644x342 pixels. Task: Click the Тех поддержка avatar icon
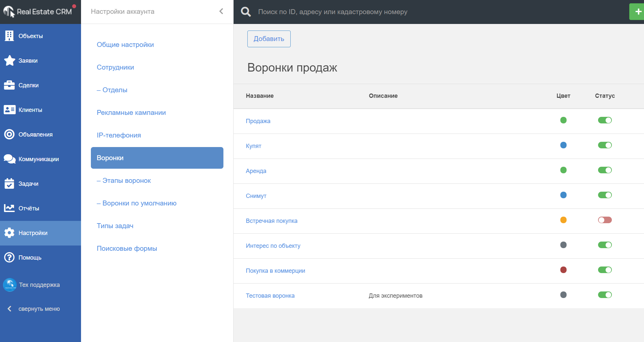[x=10, y=285]
